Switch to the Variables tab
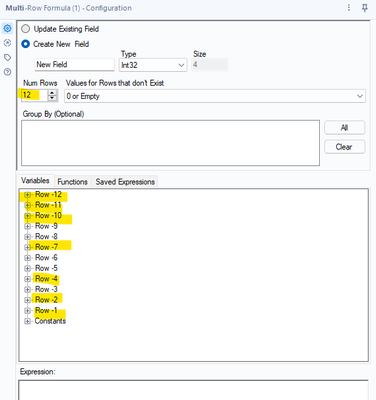This screenshot has width=376, height=400. coord(35,181)
